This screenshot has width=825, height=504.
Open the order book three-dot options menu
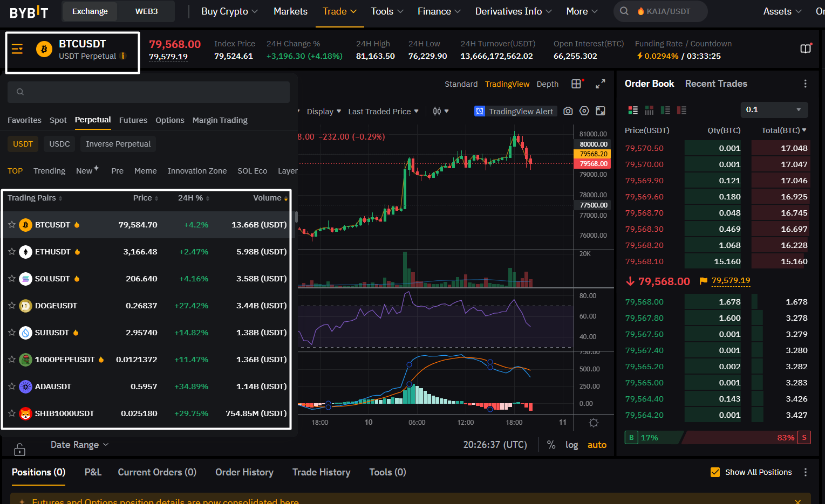[x=805, y=84]
